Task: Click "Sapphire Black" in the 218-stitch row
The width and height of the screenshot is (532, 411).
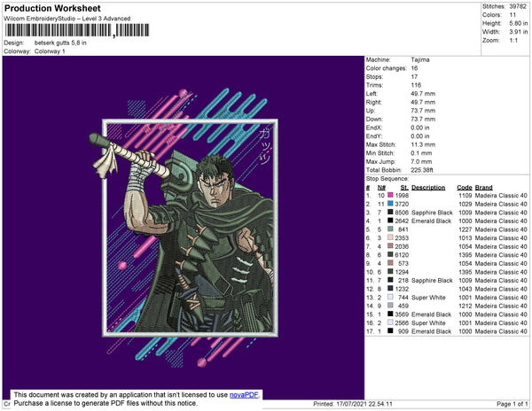Action: tap(433, 280)
